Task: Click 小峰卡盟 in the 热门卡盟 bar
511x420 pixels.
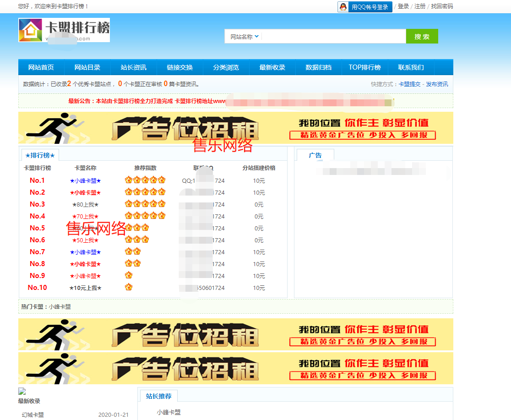Action: (x=60, y=306)
